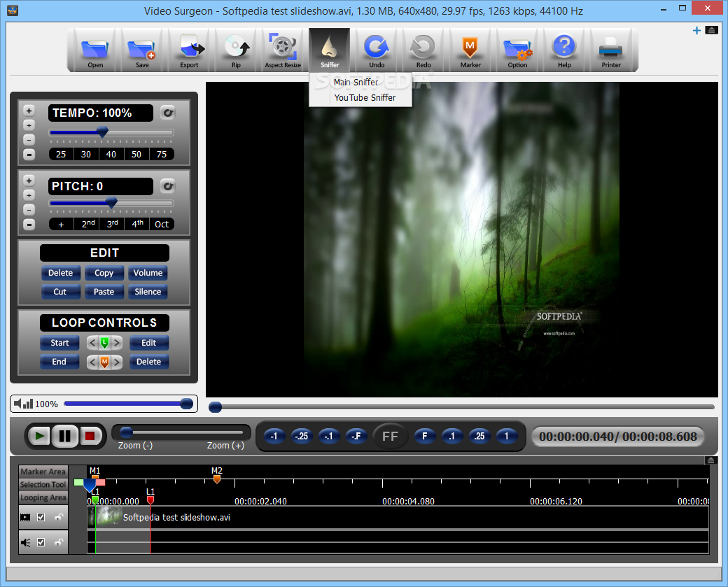
Task: Start playback with the green Play button
Action: (x=39, y=436)
